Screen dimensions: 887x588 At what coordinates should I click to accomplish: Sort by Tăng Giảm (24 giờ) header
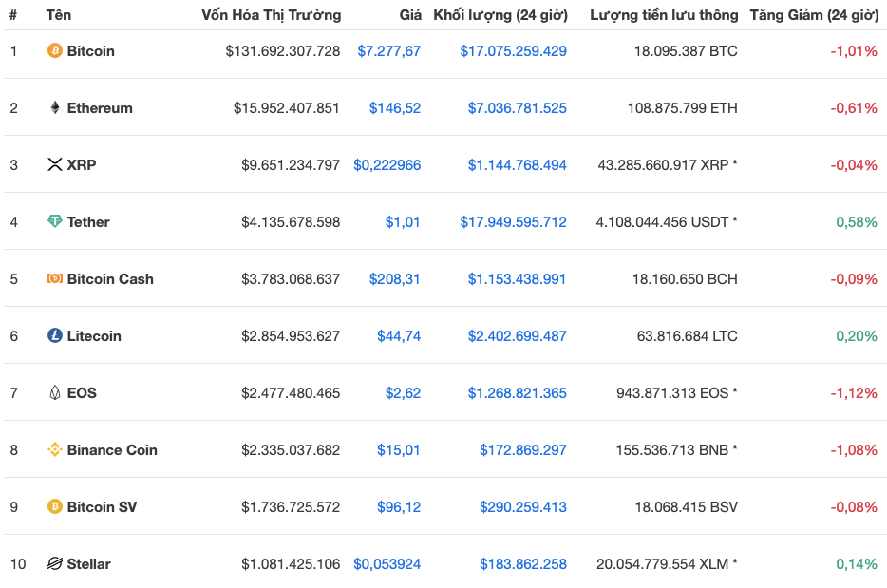(815, 14)
